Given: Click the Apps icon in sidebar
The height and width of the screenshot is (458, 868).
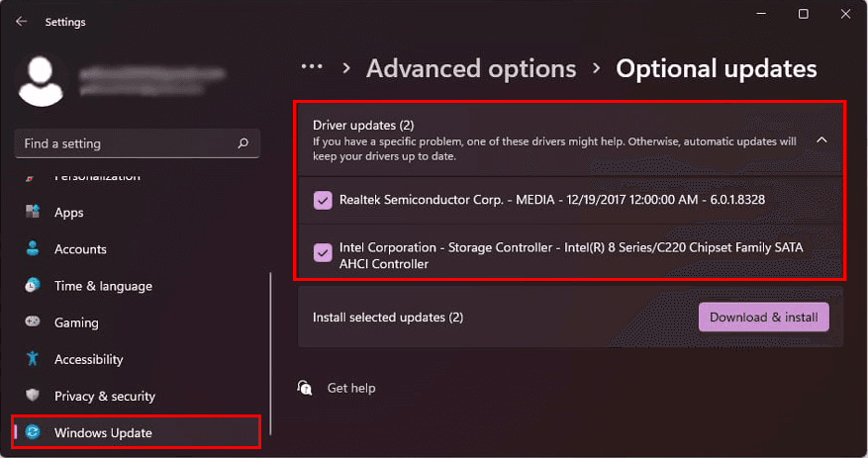Looking at the screenshot, I should (x=33, y=213).
